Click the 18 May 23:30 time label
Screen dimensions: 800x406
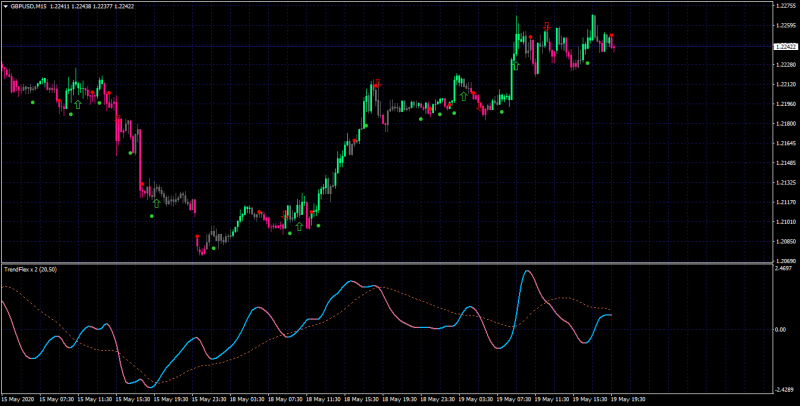(438, 399)
